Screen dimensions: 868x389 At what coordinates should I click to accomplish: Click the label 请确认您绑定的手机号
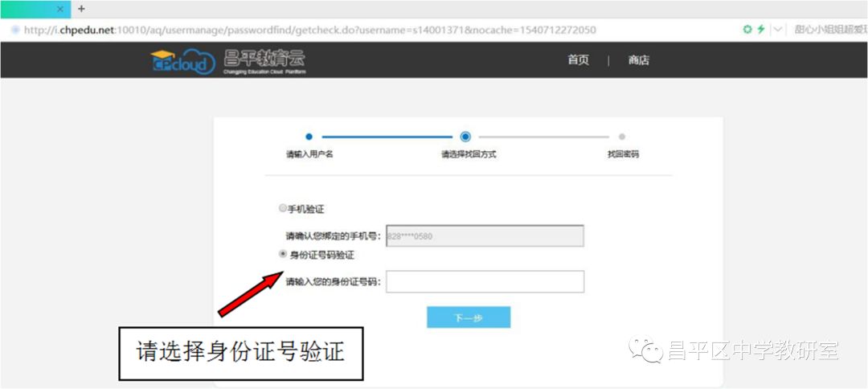pyautogui.click(x=334, y=236)
